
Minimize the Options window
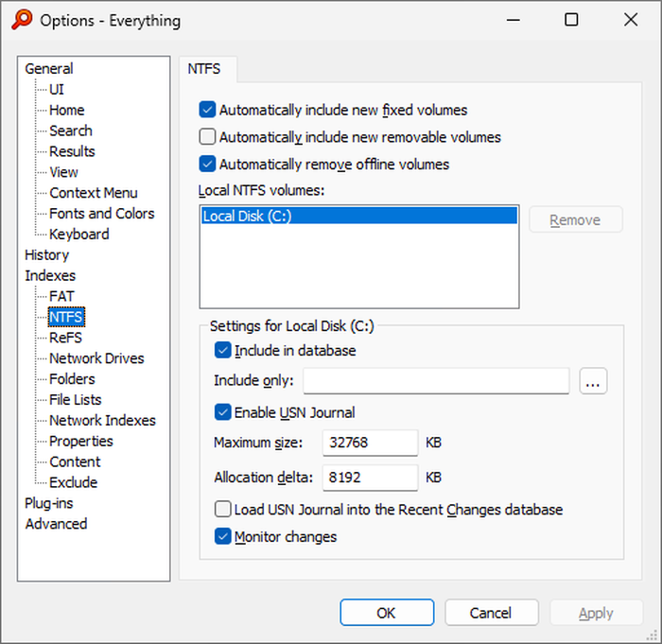point(513,20)
